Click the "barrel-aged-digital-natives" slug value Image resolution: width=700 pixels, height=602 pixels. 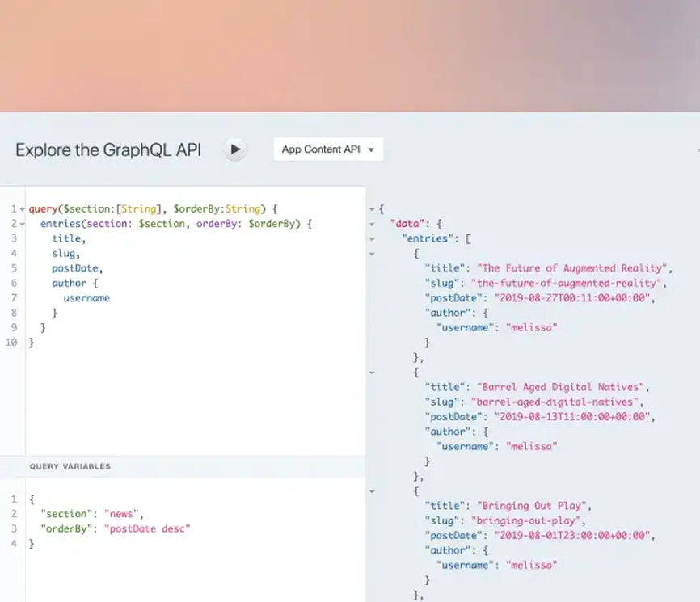555,402
